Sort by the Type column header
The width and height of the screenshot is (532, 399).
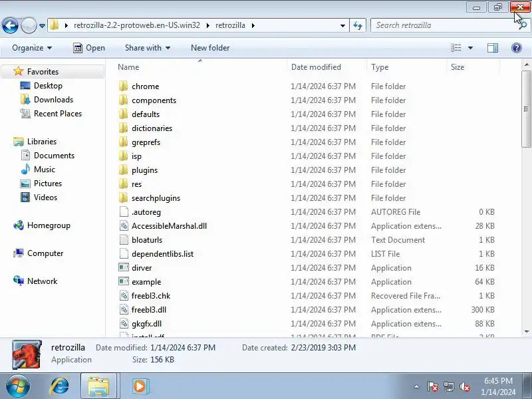pyautogui.click(x=380, y=67)
